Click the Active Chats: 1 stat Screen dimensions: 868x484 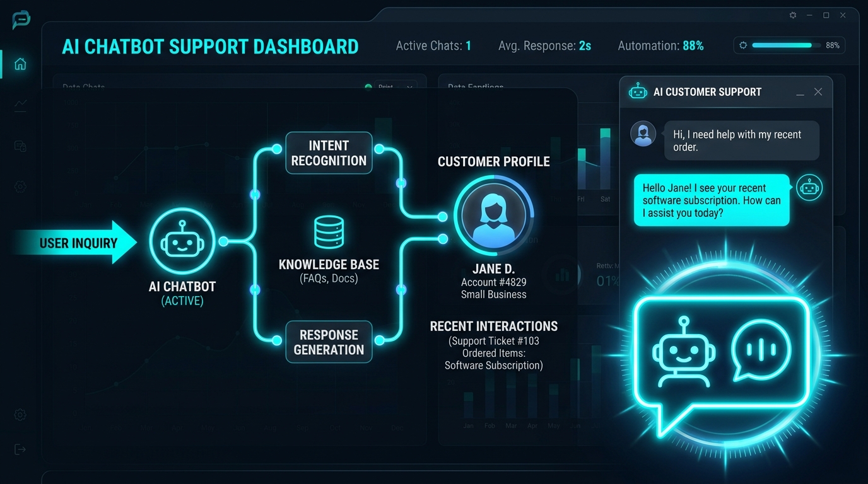tap(433, 46)
